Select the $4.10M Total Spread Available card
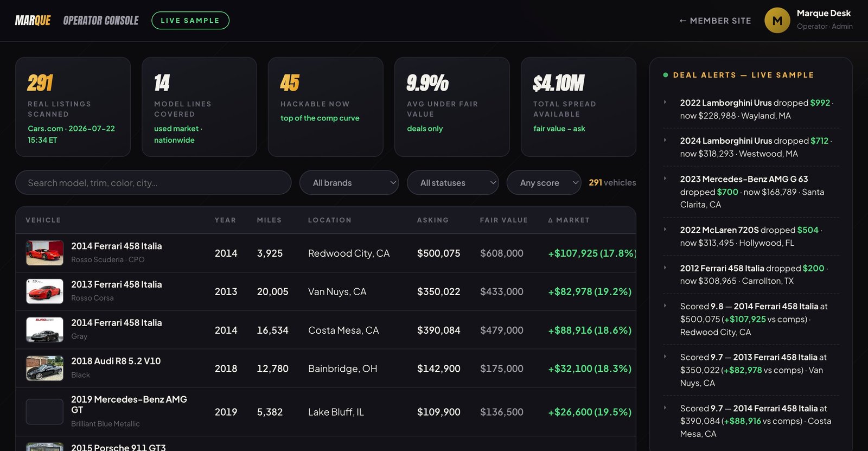Viewport: 868px width, 451px height. [578, 107]
